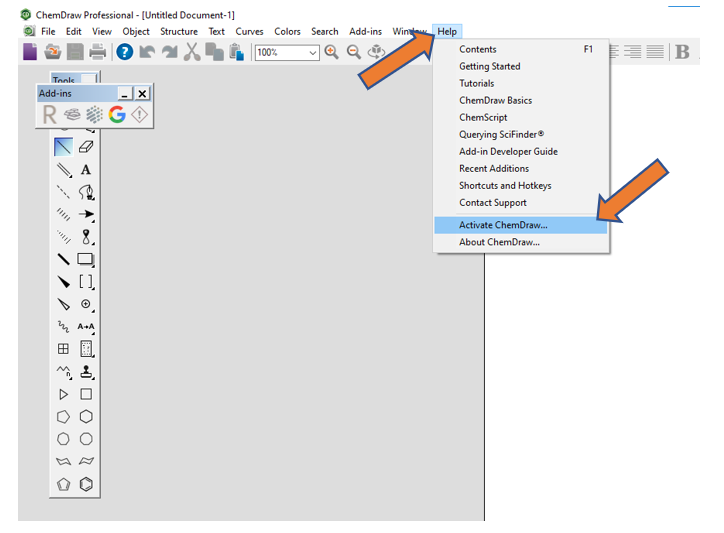
Task: Select the Acyclic Chain tool
Action: tap(64, 371)
